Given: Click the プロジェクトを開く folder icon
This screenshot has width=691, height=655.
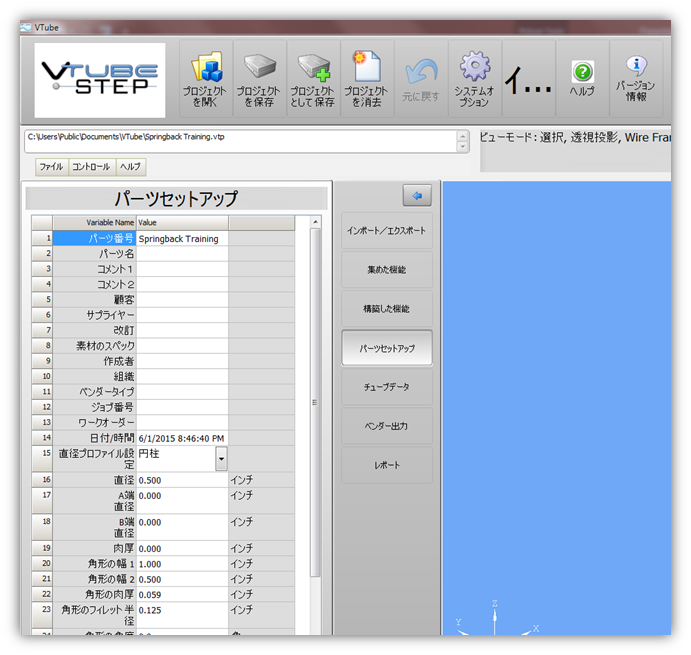Looking at the screenshot, I should pos(205,70).
